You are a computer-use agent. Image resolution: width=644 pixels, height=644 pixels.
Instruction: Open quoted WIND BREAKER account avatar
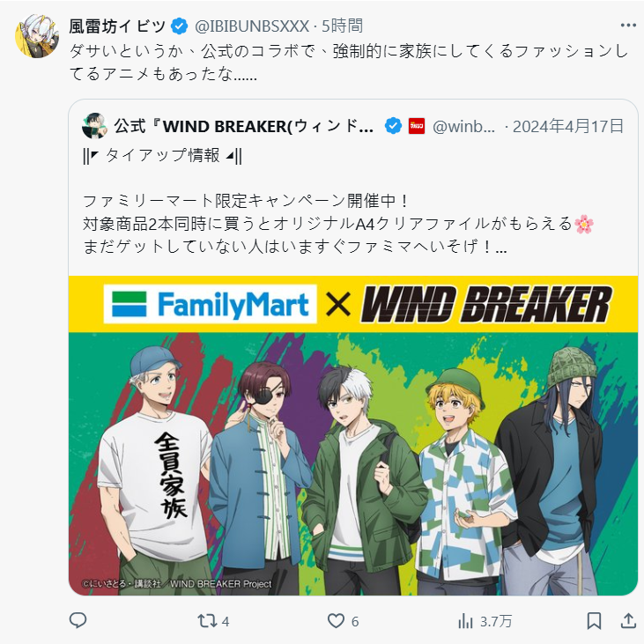pos(94,126)
